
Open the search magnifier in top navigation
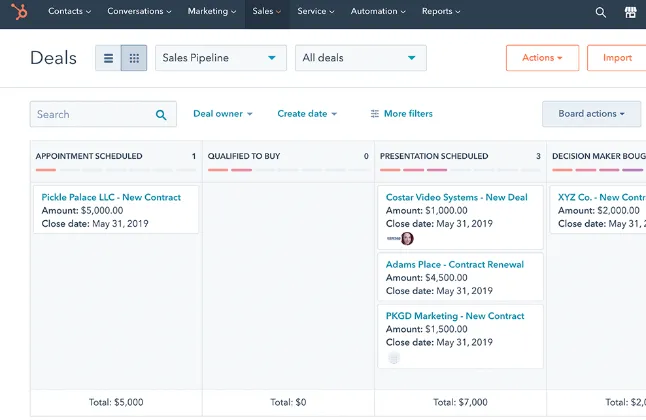click(601, 12)
